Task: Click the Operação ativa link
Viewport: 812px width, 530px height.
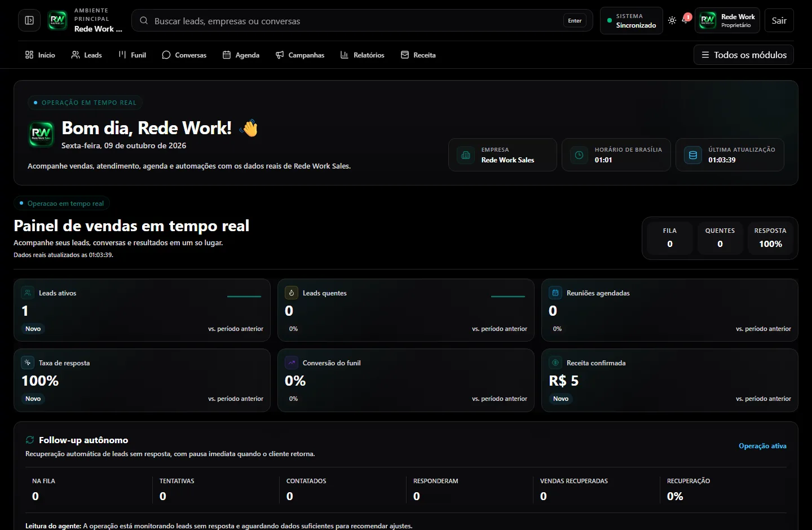Action: pyautogui.click(x=762, y=446)
